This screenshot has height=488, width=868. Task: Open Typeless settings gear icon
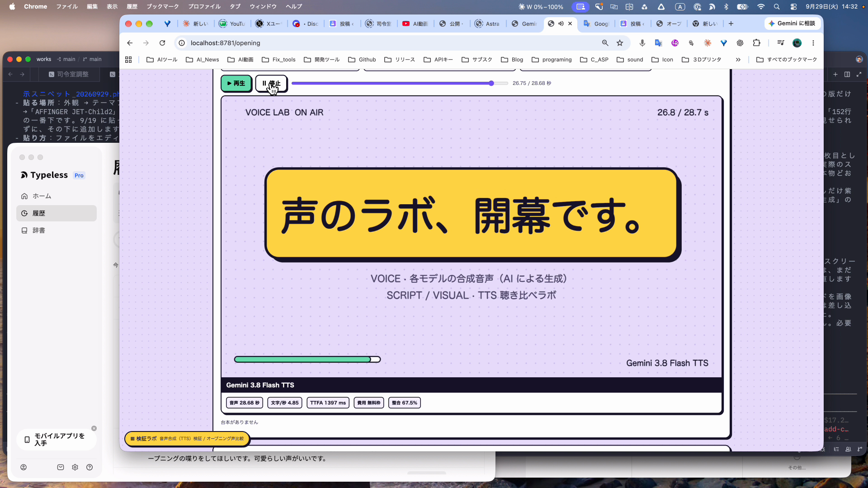click(75, 467)
